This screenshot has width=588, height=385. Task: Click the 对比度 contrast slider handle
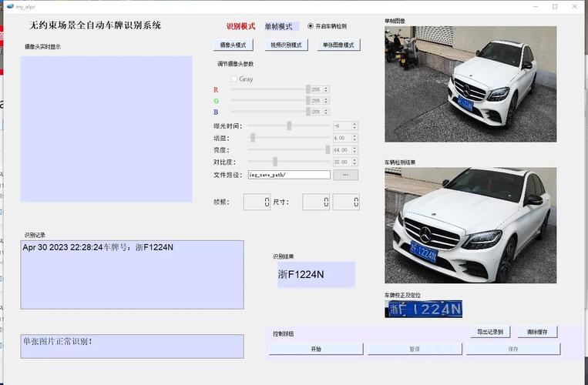click(x=275, y=162)
